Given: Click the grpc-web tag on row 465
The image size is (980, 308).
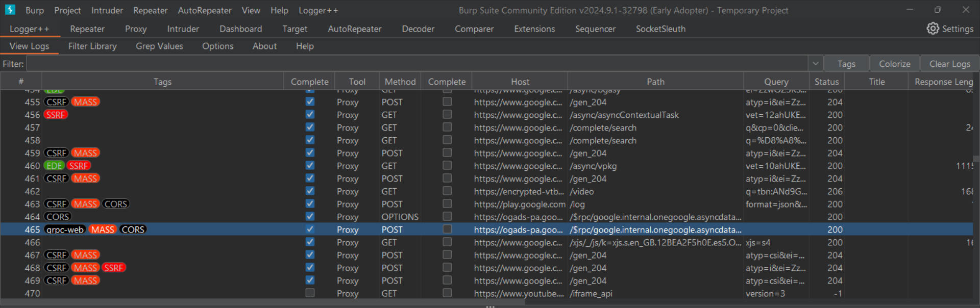Looking at the screenshot, I should (x=65, y=229).
